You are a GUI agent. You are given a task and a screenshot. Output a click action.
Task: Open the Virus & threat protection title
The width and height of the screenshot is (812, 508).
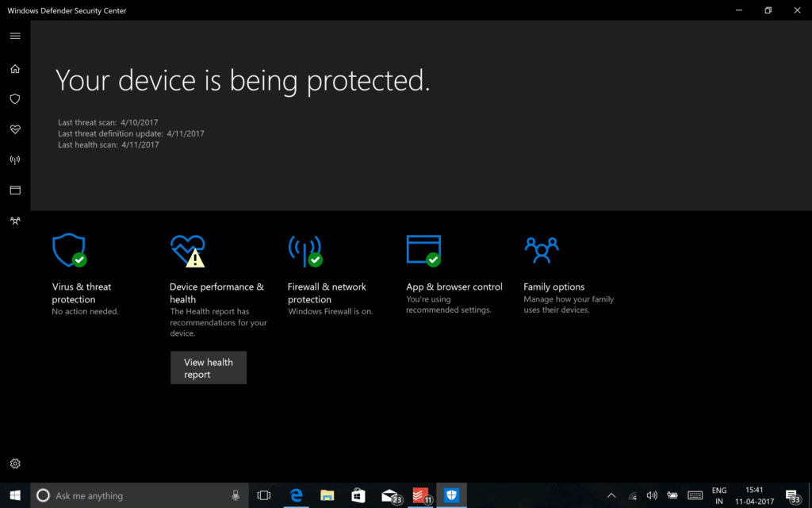(82, 293)
